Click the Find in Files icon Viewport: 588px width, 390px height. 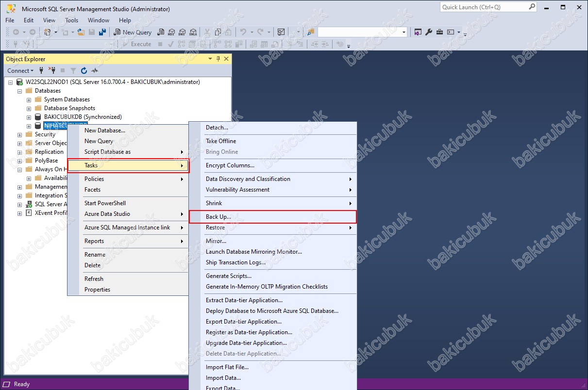coord(311,32)
